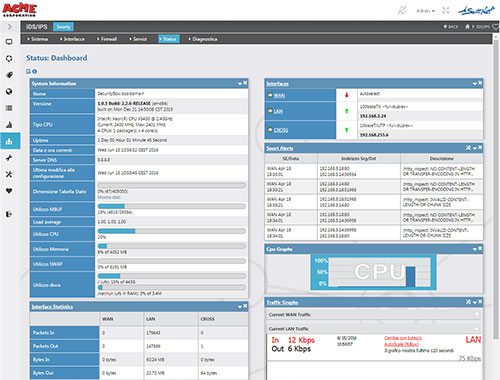Click the Utilizzo CPU progress bar
The height and width of the screenshot is (380, 500).
[172, 231]
